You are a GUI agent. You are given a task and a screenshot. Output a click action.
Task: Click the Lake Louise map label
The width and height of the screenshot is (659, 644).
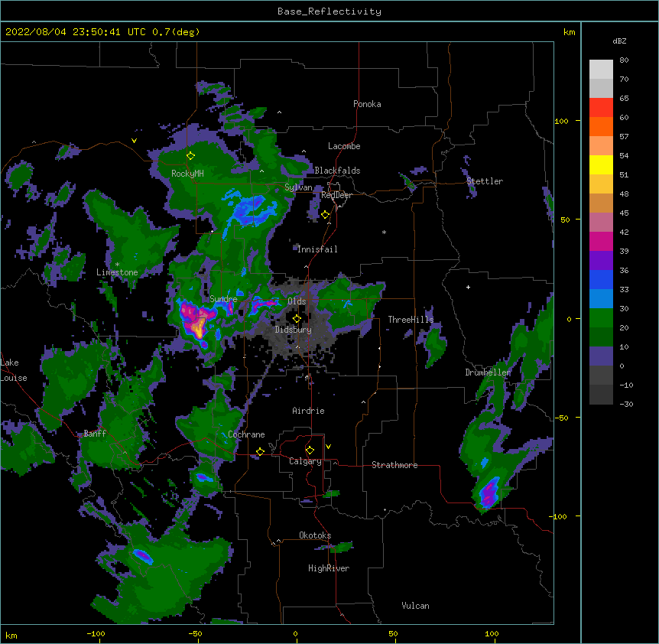pyautogui.click(x=14, y=370)
